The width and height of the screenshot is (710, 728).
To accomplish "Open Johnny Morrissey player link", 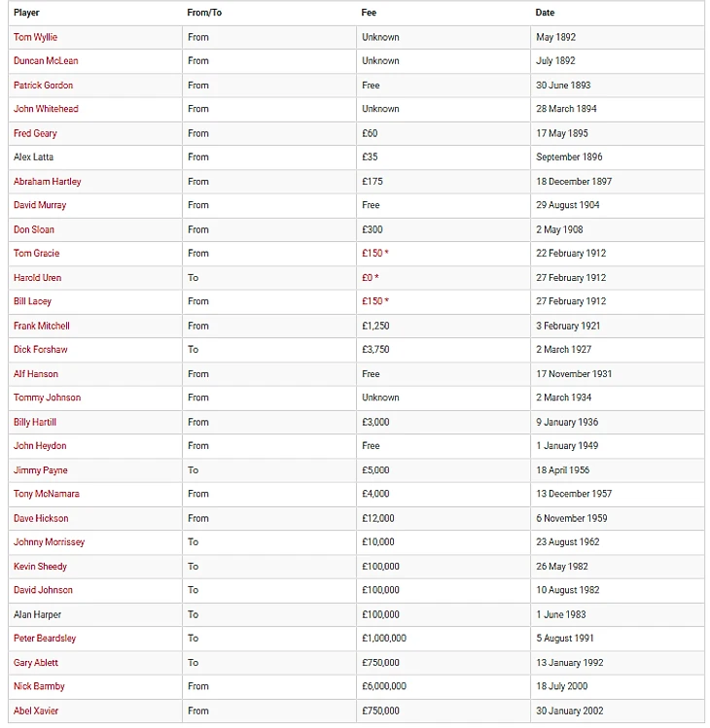I will (50, 542).
